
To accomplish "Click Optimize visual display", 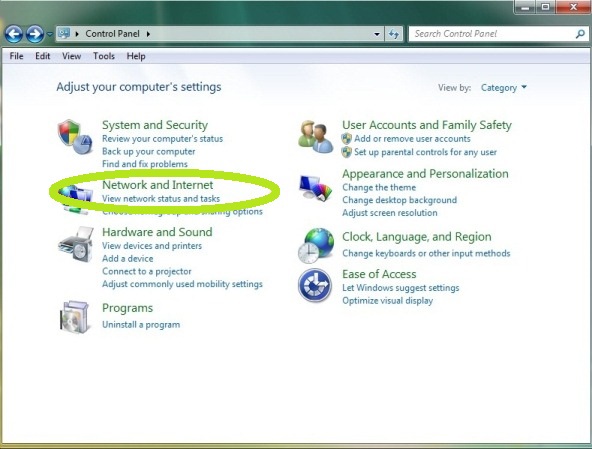I will point(387,301).
